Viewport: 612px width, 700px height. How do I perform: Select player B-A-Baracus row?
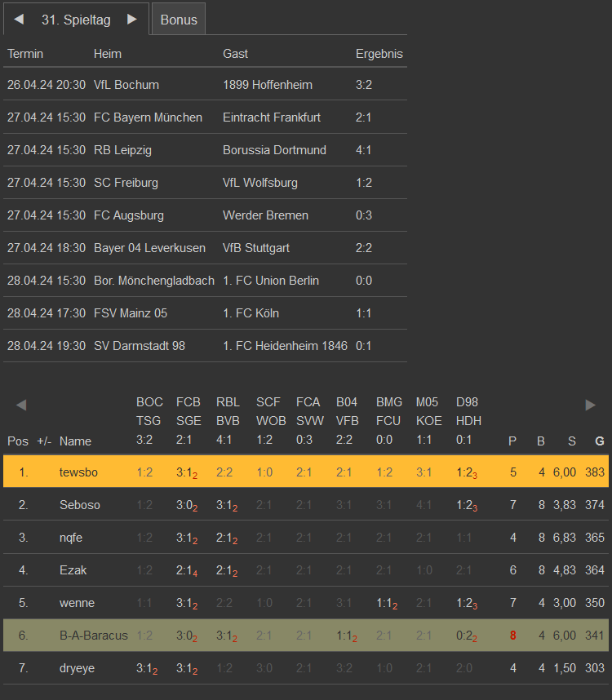(94, 636)
